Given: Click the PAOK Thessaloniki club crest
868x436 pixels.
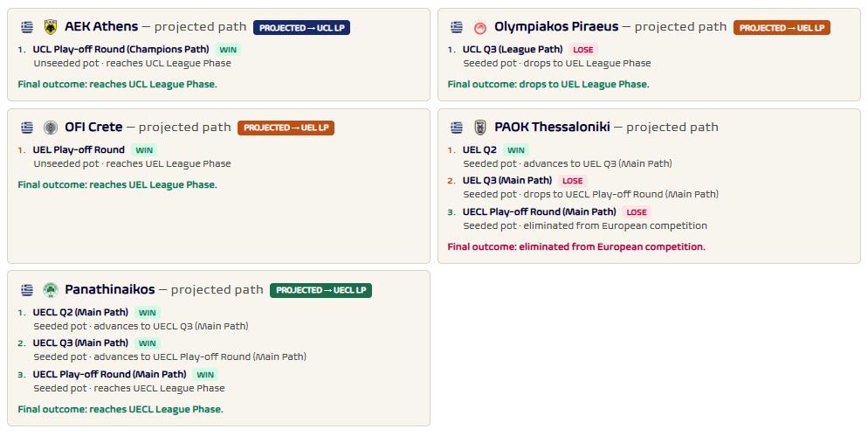Looking at the screenshot, I should 480,128.
